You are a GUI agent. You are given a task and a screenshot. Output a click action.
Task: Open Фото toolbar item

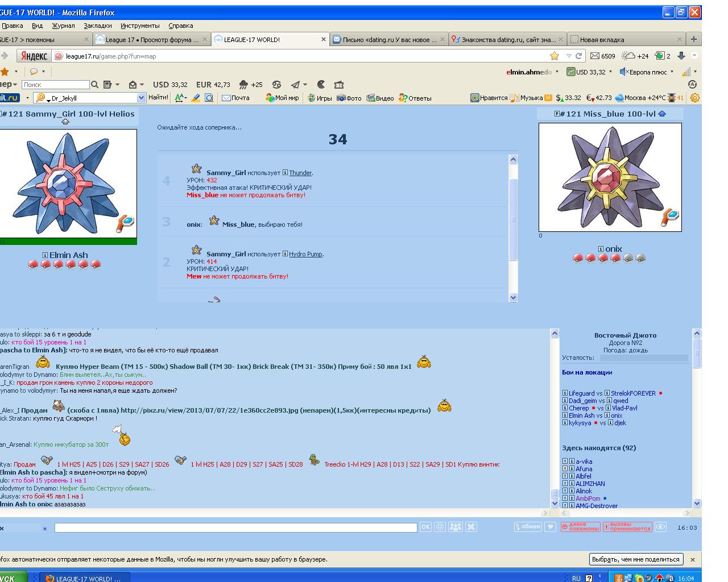pyautogui.click(x=349, y=98)
